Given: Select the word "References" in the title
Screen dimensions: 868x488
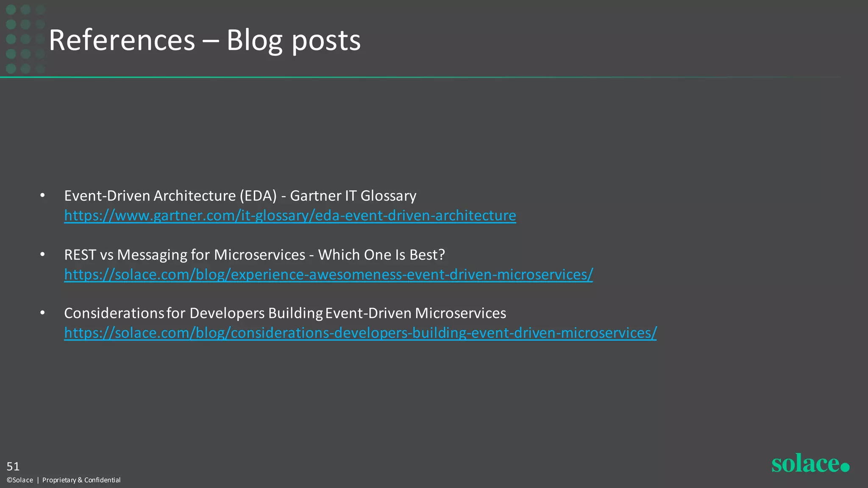Looking at the screenshot, I should [122, 40].
